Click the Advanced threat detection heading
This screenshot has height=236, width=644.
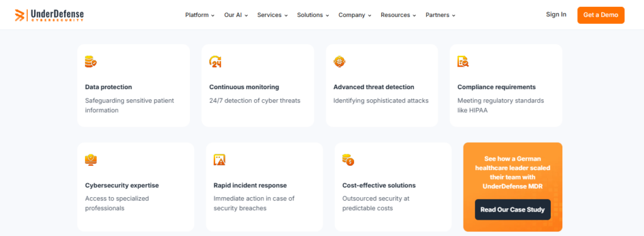pos(374,87)
